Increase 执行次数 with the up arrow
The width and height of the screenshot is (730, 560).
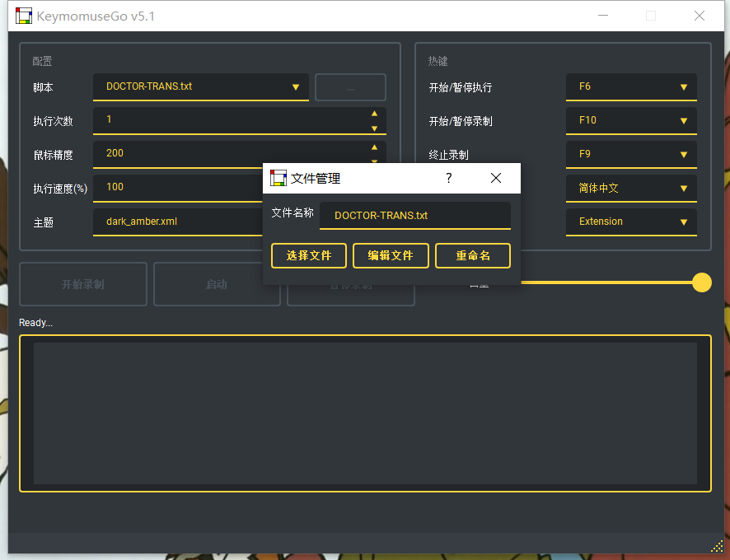pyautogui.click(x=374, y=114)
